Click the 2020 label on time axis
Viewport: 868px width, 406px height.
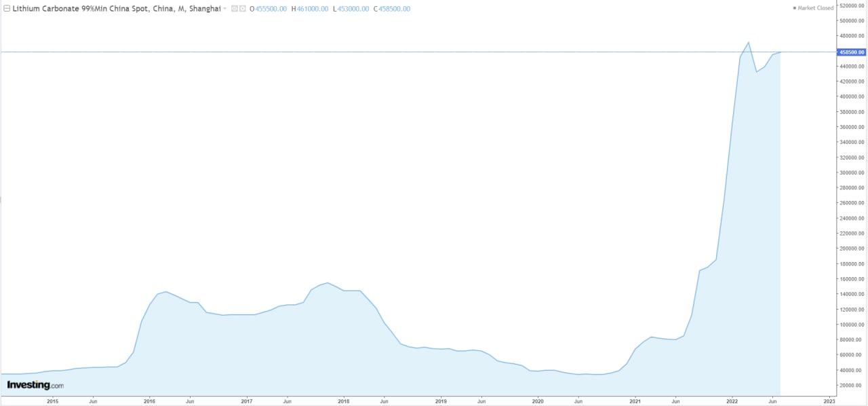pyautogui.click(x=538, y=401)
